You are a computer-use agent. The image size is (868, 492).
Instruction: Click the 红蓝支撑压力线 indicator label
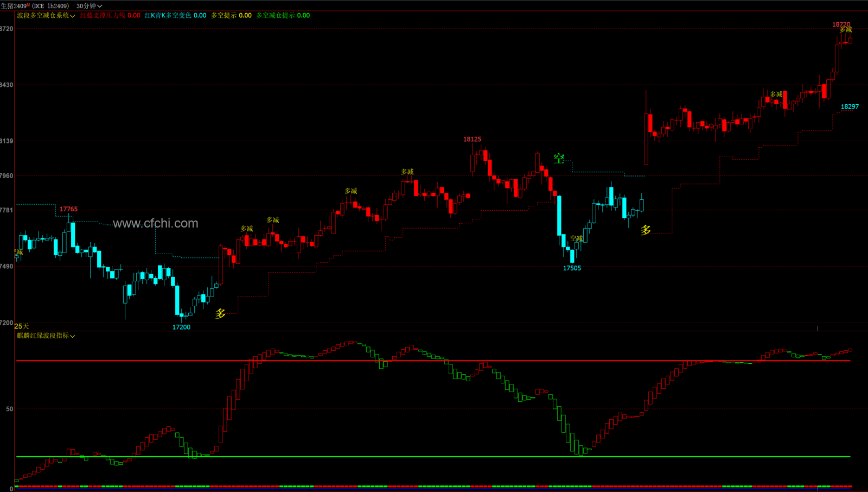coord(103,15)
